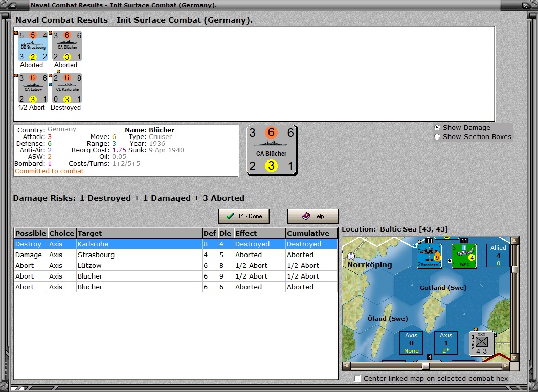Click the Destroyed label under Karlsruhe counter
The image size is (538, 392).
tap(65, 108)
